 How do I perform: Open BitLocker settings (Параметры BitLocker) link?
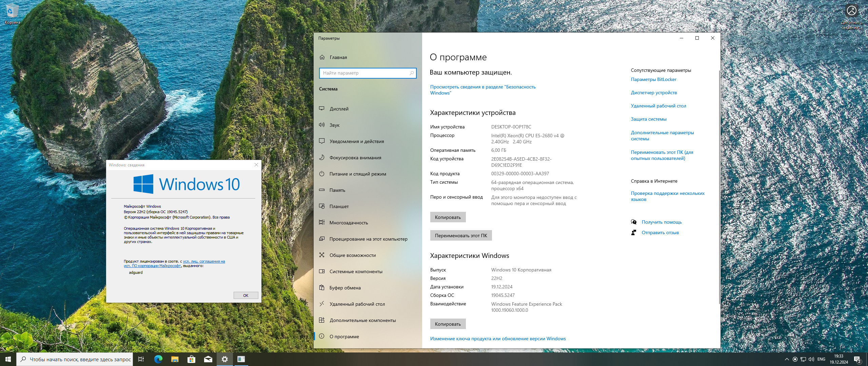coord(653,79)
